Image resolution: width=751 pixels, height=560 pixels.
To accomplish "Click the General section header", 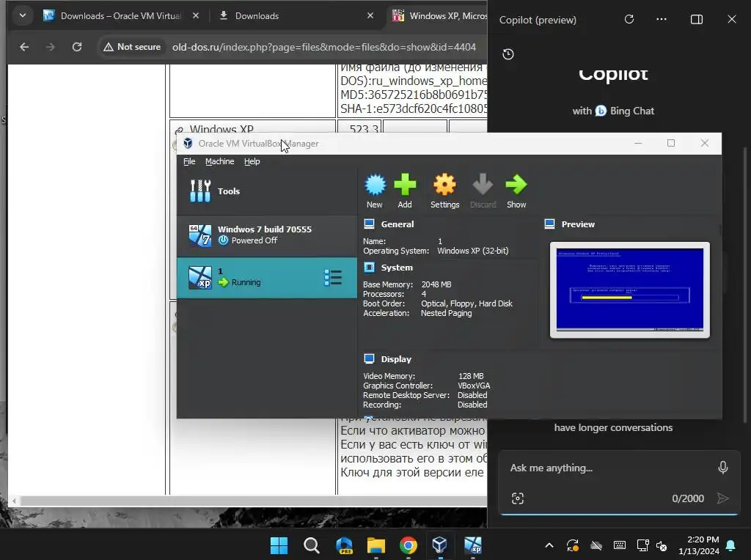I will coord(397,224).
